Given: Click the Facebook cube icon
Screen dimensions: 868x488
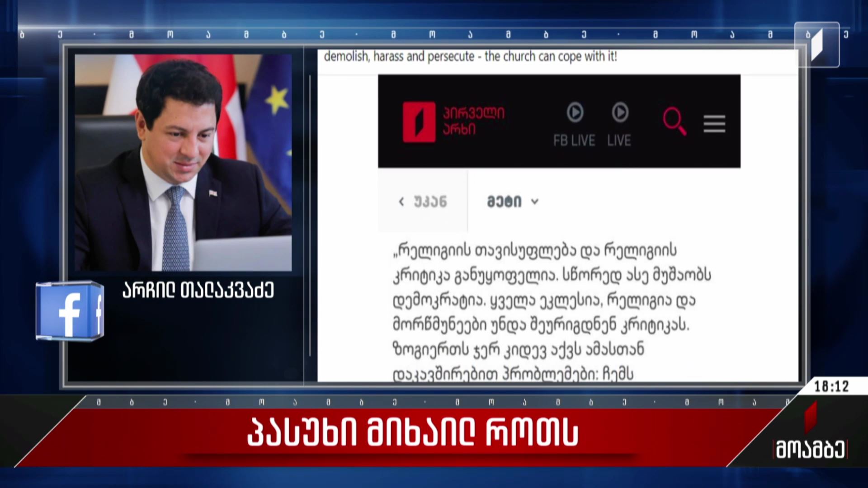Looking at the screenshot, I should pos(70,311).
